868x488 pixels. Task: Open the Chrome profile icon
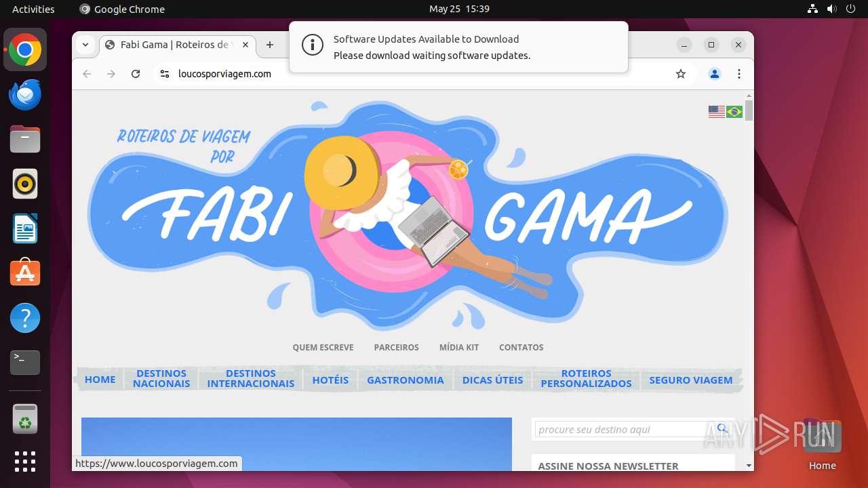(715, 74)
